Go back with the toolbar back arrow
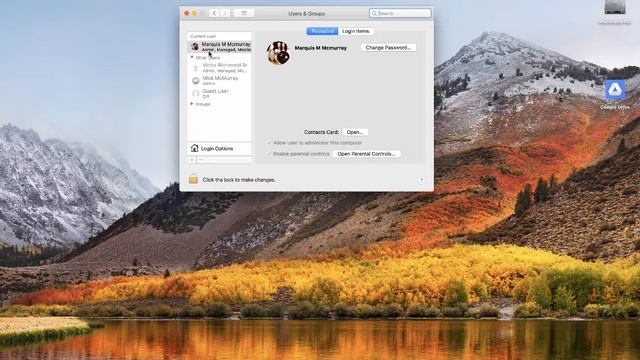Screen dimensions: 640x360 214,13
